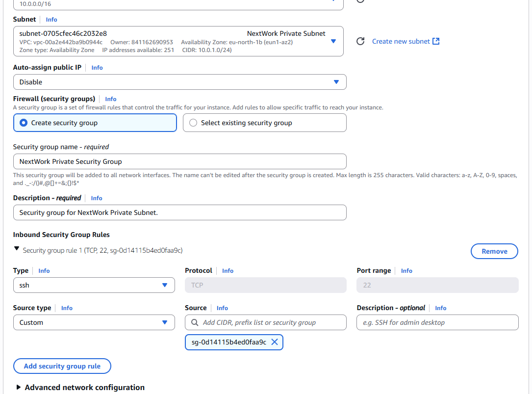Image resolution: width=532 pixels, height=394 pixels.
Task: Open the Source type Custom dropdown
Action: 94,322
